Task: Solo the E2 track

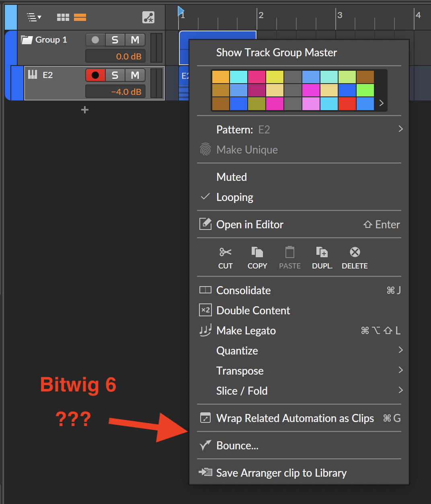Action: click(x=115, y=75)
